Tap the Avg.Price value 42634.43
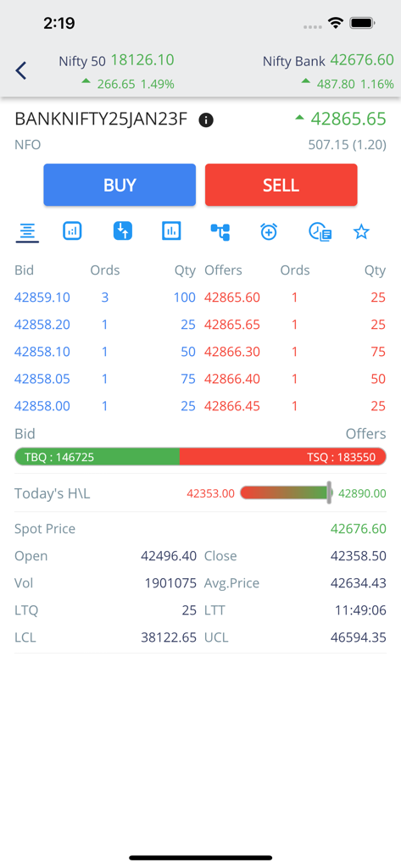This screenshot has height=868, width=401. click(359, 583)
